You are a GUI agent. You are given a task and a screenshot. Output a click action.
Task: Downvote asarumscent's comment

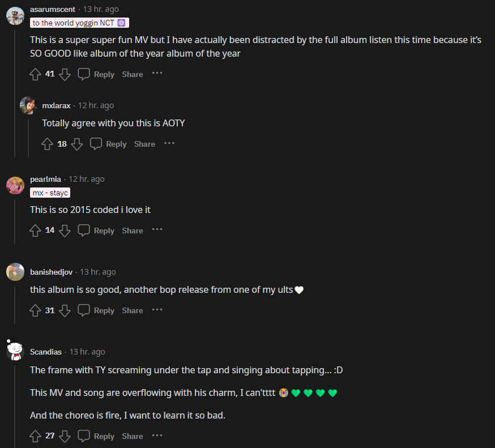[65, 74]
